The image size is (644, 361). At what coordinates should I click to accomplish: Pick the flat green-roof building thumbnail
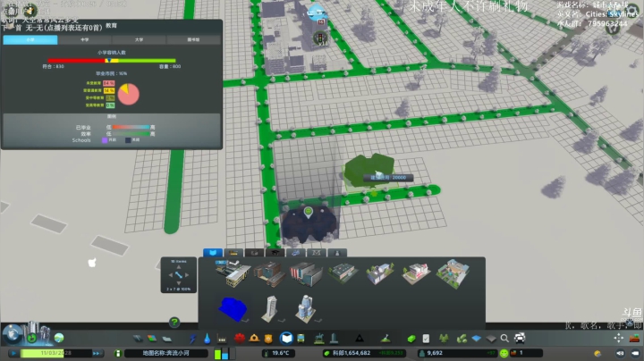(343, 273)
